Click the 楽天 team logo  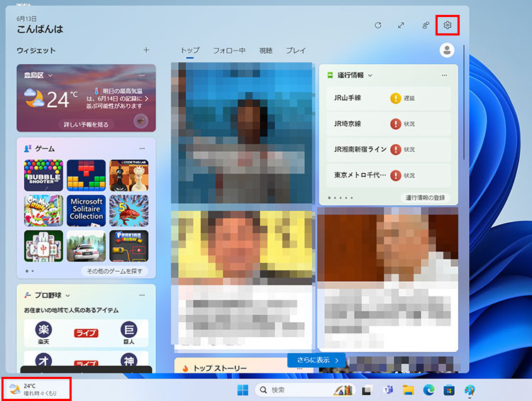click(43, 329)
